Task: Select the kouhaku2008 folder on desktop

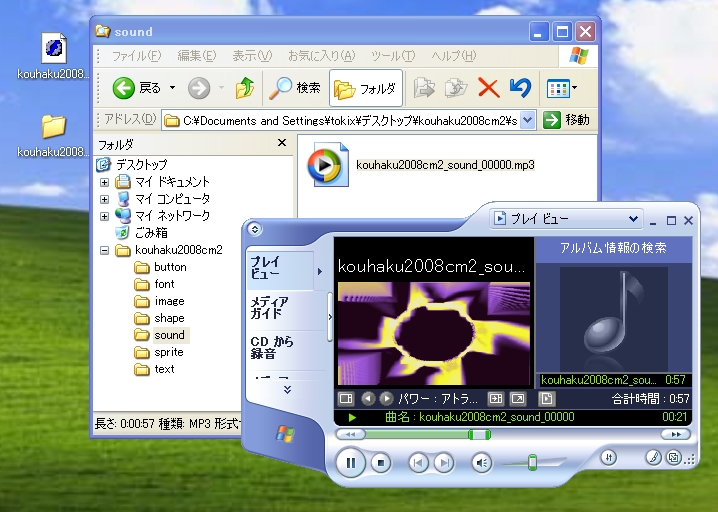Action: click(53, 136)
